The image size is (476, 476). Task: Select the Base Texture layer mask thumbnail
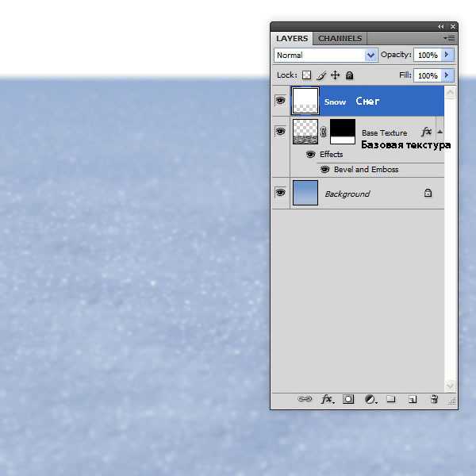(343, 132)
